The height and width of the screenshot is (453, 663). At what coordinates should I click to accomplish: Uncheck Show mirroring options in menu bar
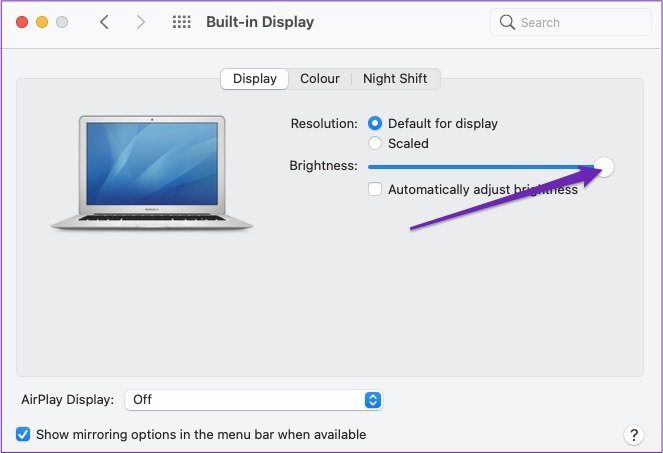(x=23, y=434)
